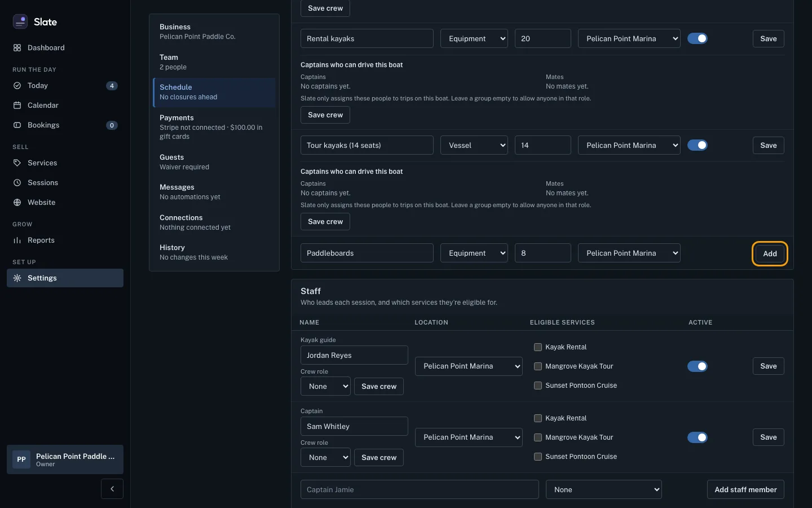Open the Team settings section

tap(214, 62)
